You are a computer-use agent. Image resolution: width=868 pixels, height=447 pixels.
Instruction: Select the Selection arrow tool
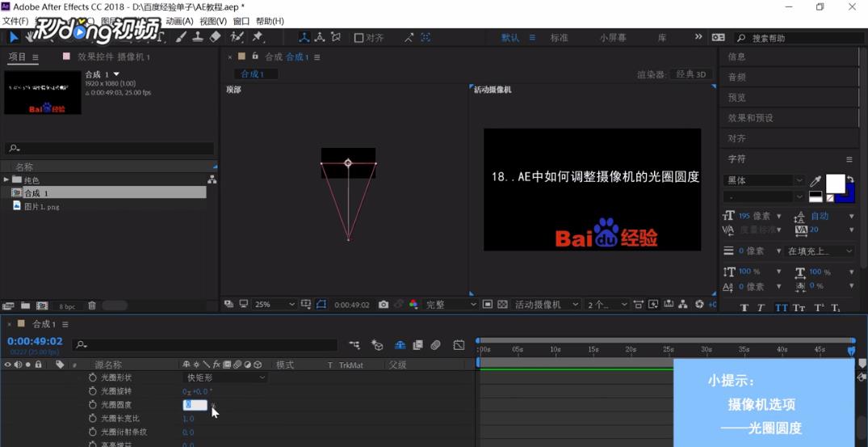[14, 37]
